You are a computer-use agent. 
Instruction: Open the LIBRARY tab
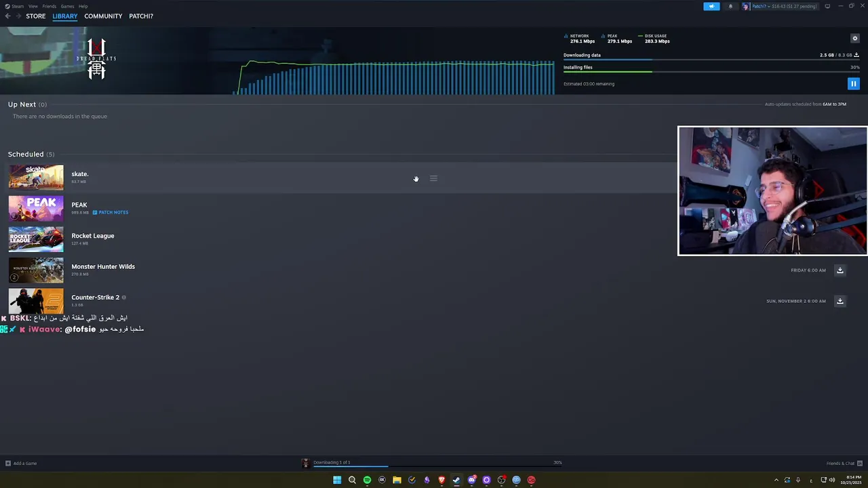coord(65,16)
